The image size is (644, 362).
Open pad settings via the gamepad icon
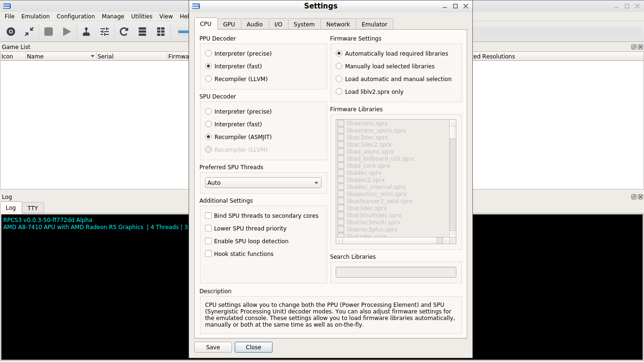86,32
